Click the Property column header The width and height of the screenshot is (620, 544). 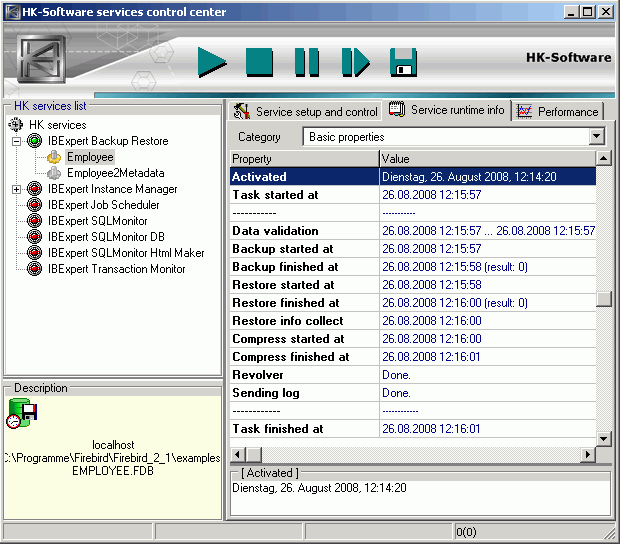tap(304, 159)
